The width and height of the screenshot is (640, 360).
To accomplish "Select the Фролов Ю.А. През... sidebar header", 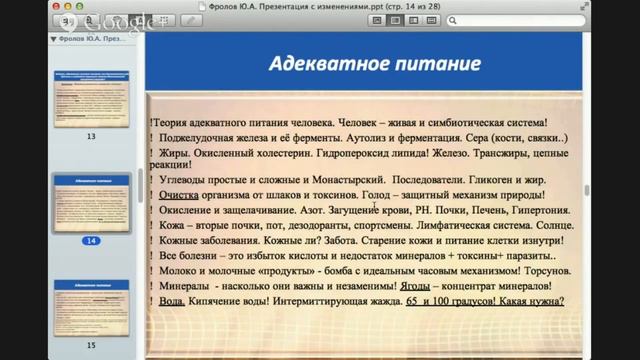I will tap(91, 38).
